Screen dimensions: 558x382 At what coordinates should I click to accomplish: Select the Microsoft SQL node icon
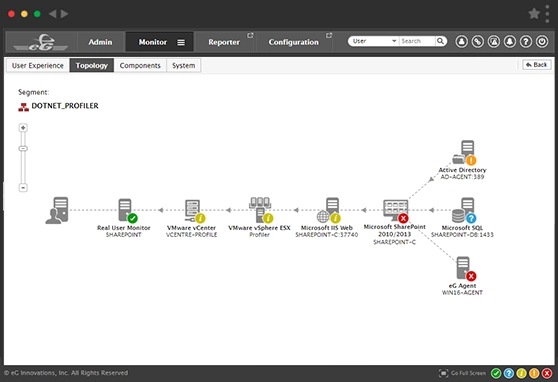click(464, 210)
